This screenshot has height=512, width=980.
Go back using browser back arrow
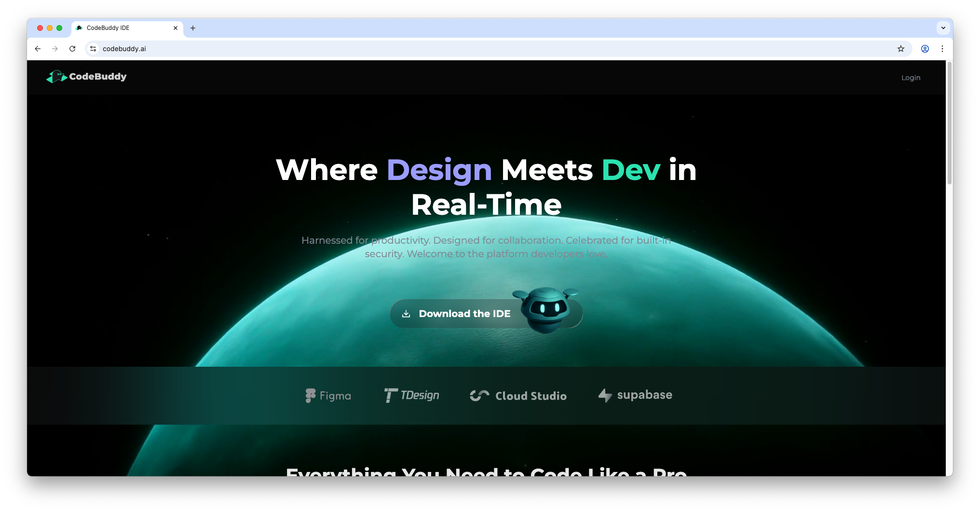pyautogui.click(x=38, y=49)
